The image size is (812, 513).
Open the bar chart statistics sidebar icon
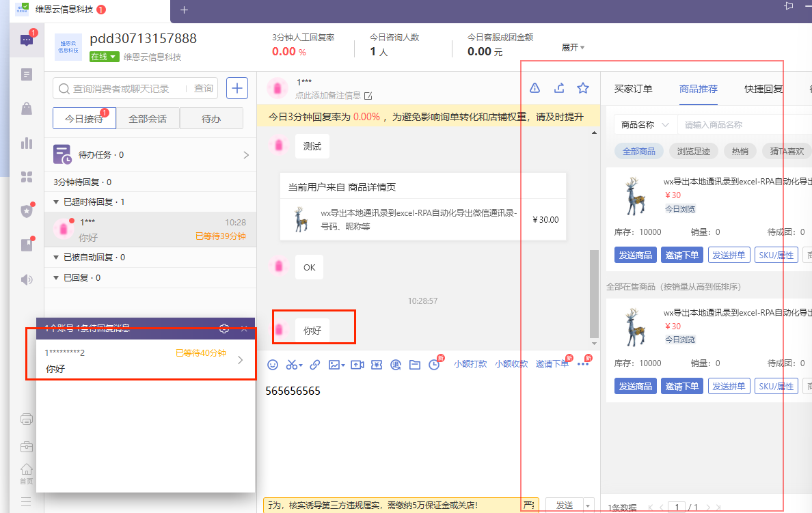27,143
